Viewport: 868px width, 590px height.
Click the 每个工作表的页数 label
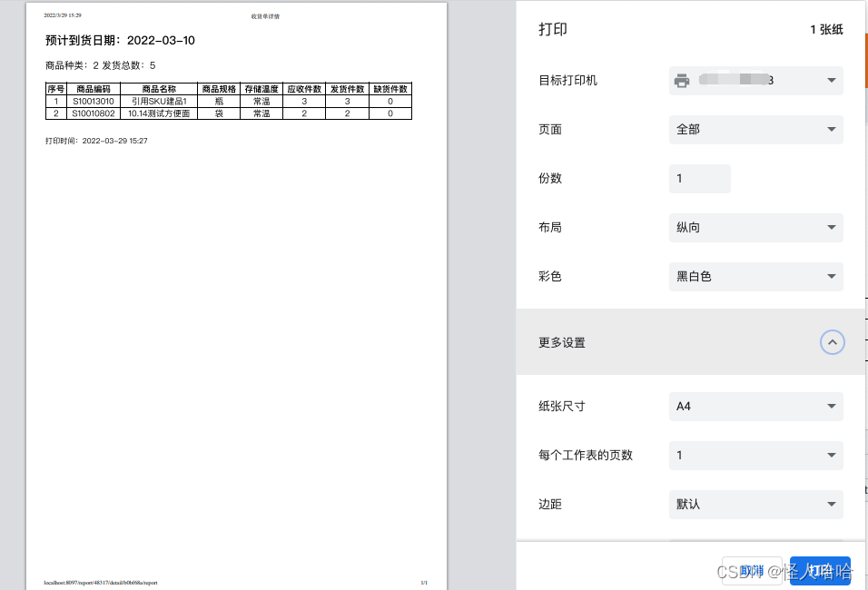coord(585,456)
